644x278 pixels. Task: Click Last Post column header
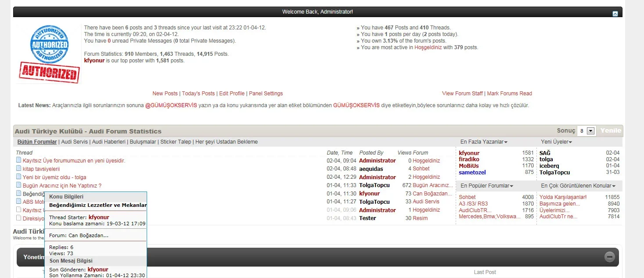[x=485, y=272]
